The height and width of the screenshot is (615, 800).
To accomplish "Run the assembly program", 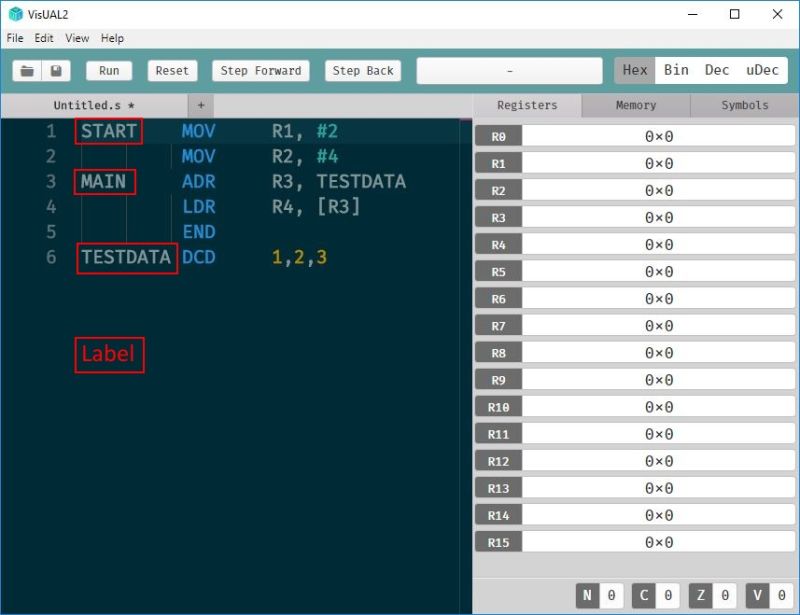I will 109,70.
